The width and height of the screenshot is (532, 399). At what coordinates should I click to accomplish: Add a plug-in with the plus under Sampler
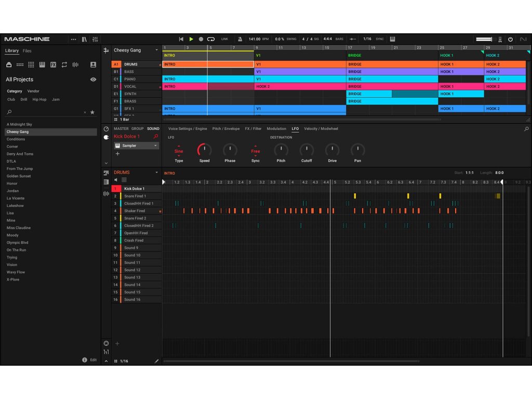[x=117, y=154]
